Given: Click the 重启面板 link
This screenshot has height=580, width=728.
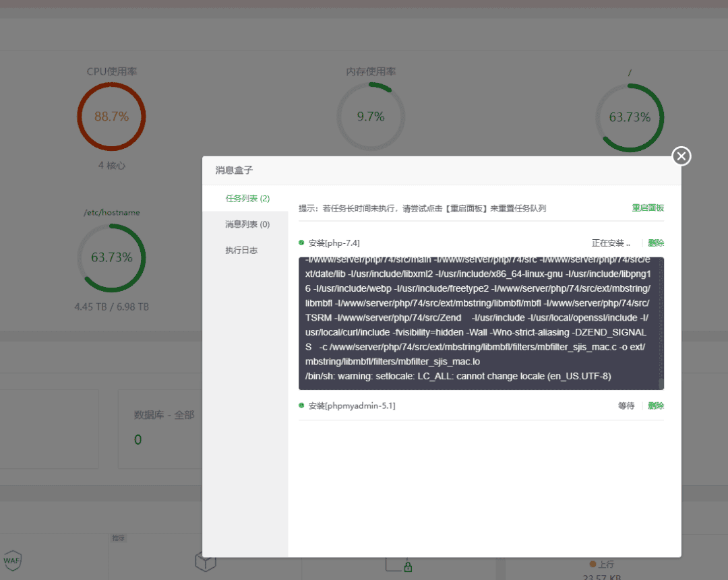Looking at the screenshot, I should tap(647, 208).
